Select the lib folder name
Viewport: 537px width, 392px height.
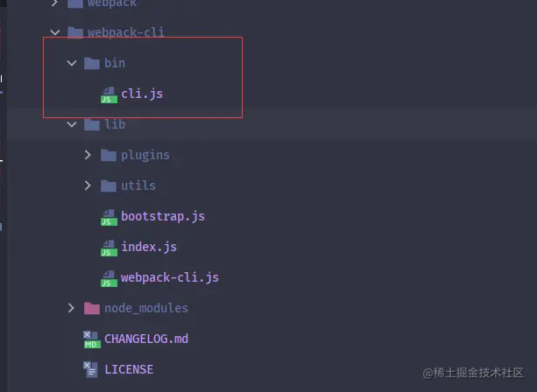(x=115, y=124)
